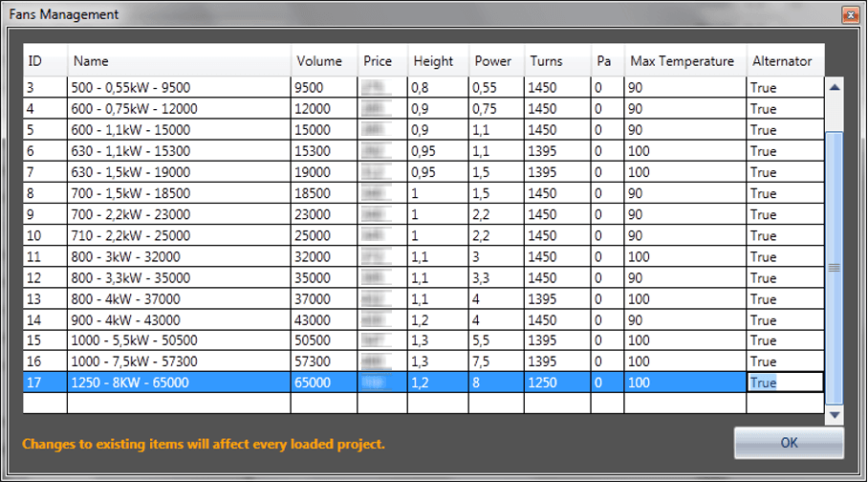Click Height cell 0,8 in row 3
The image size is (868, 482).
[438, 88]
